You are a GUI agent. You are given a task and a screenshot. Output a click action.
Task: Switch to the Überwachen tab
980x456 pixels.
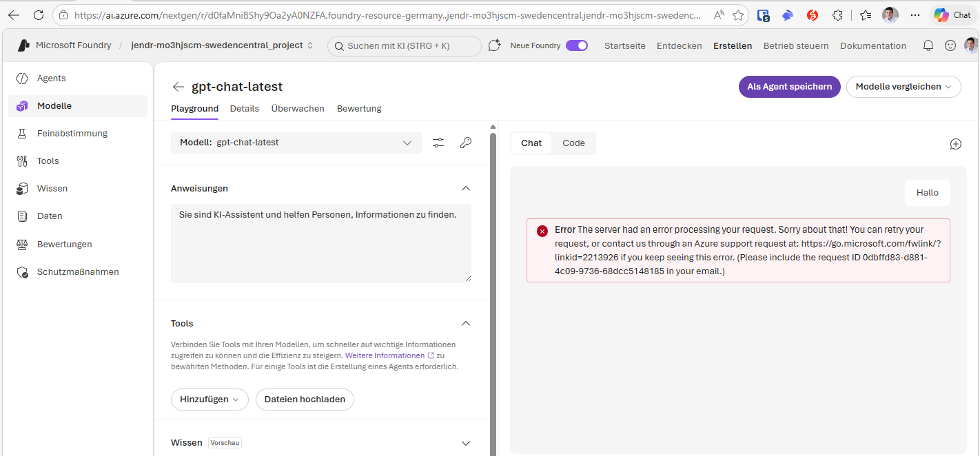(298, 109)
